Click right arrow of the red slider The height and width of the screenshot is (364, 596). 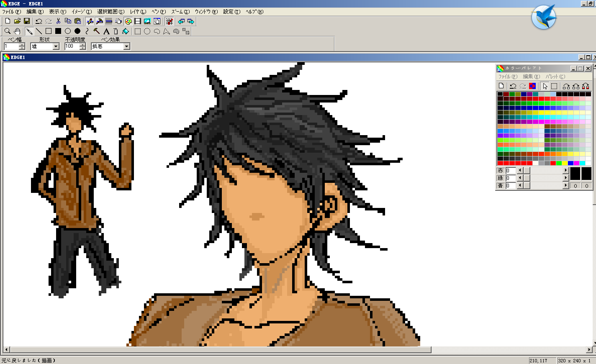point(565,171)
